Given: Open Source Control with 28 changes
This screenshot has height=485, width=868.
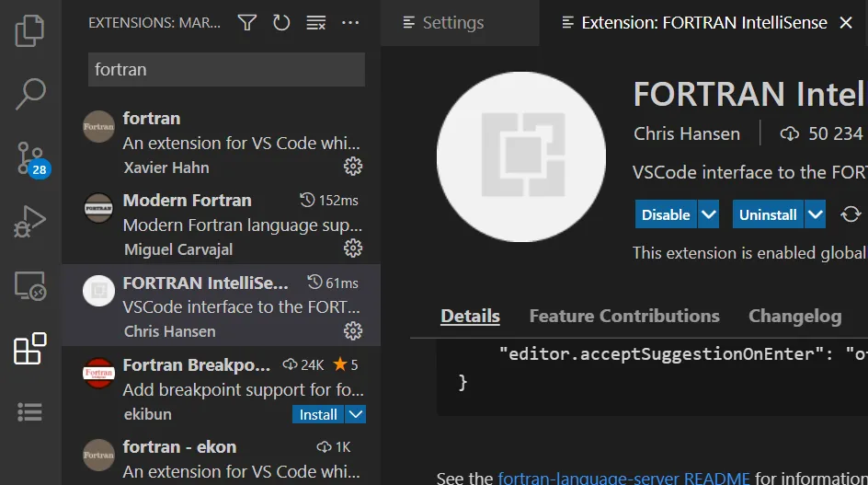Looking at the screenshot, I should [x=30, y=157].
